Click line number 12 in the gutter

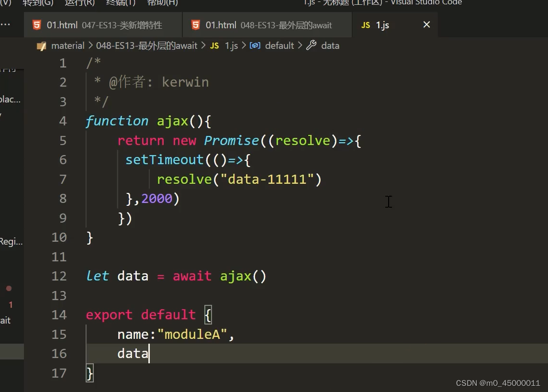coord(59,276)
